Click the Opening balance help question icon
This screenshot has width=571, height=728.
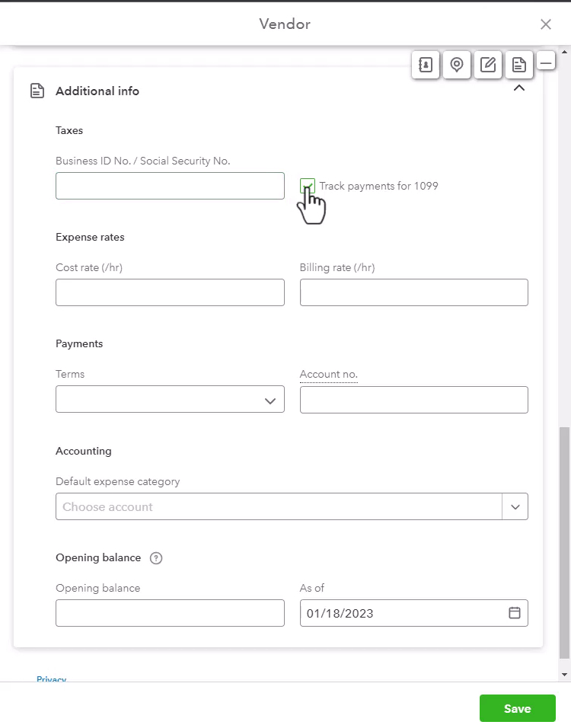coord(156,558)
